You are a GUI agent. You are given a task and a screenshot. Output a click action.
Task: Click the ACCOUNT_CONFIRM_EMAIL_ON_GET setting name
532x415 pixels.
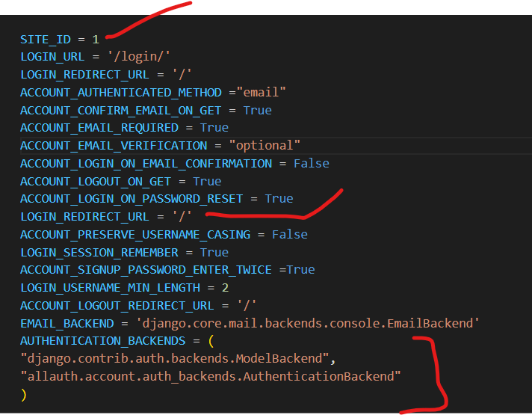(x=121, y=111)
